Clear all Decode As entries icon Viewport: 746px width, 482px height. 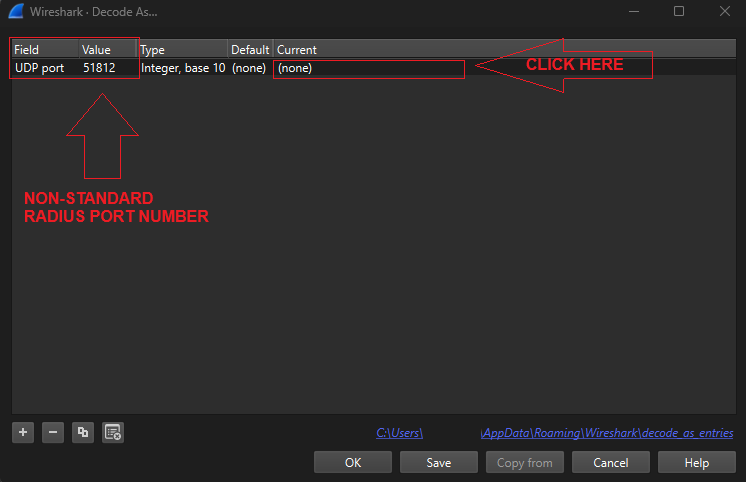point(113,432)
